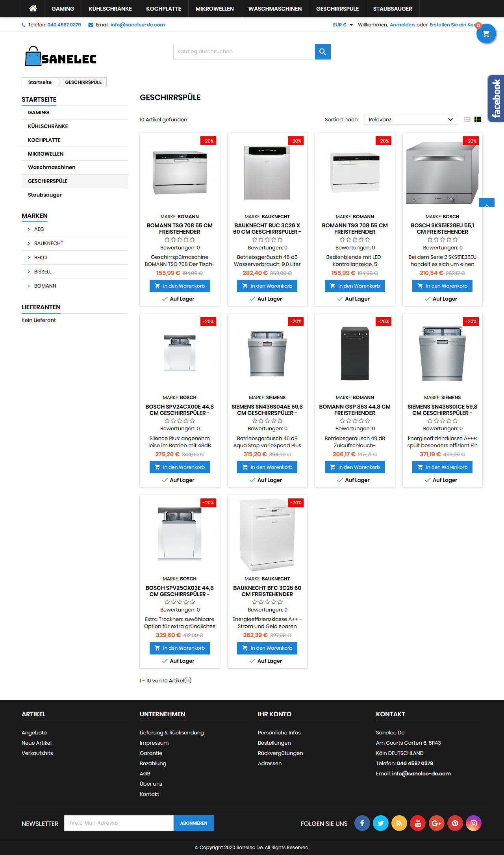Open the Verkaufshits footer link
Image resolution: width=504 pixels, height=855 pixels.
pos(37,753)
